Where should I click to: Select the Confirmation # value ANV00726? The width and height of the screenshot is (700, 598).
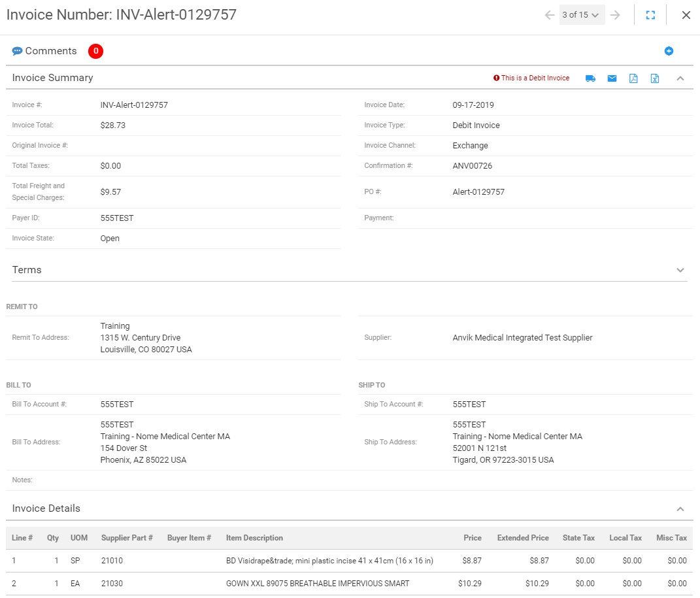point(471,165)
